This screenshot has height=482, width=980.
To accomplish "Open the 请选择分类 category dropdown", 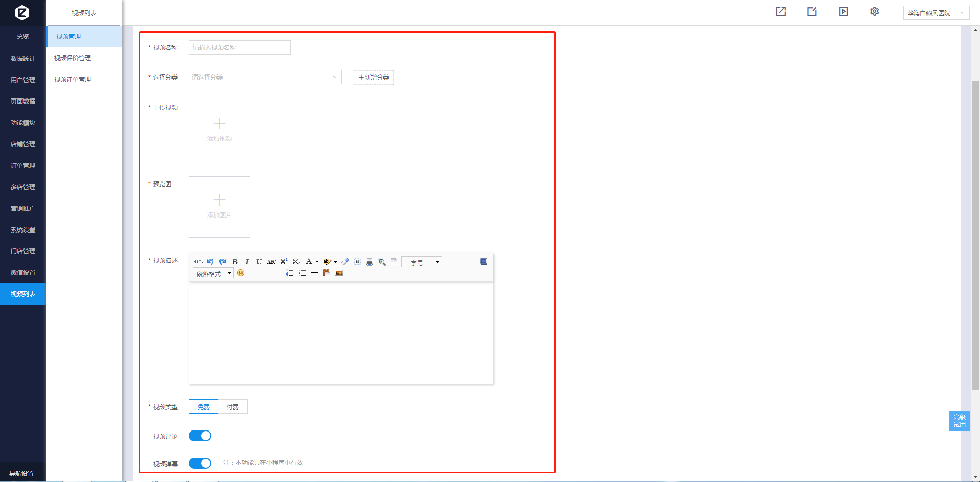I will pyautogui.click(x=265, y=77).
